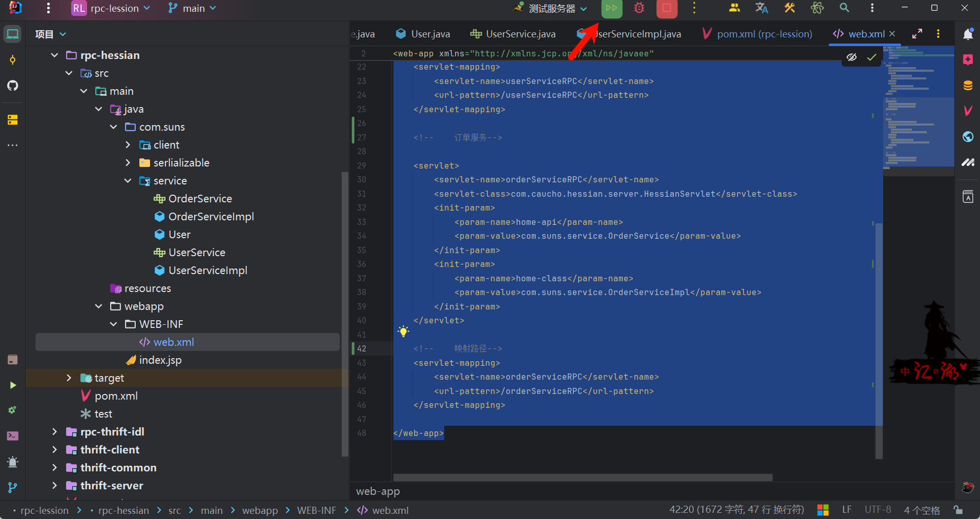Switch to the User.java editor tab

click(423, 34)
